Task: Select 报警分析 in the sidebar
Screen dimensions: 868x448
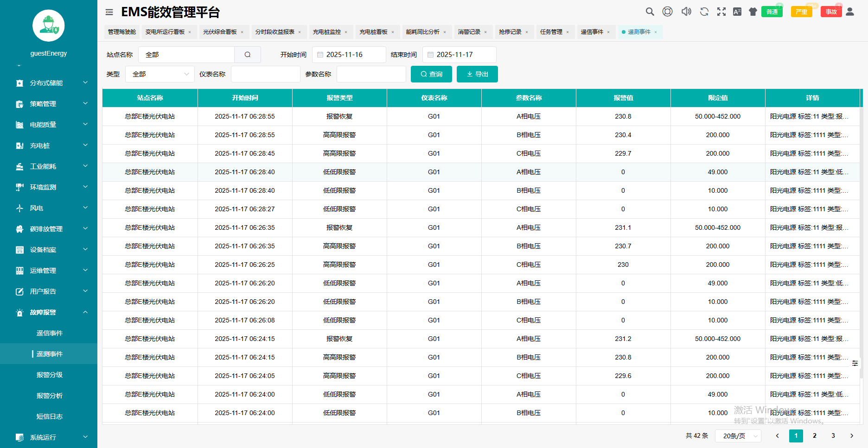Action: (50, 396)
